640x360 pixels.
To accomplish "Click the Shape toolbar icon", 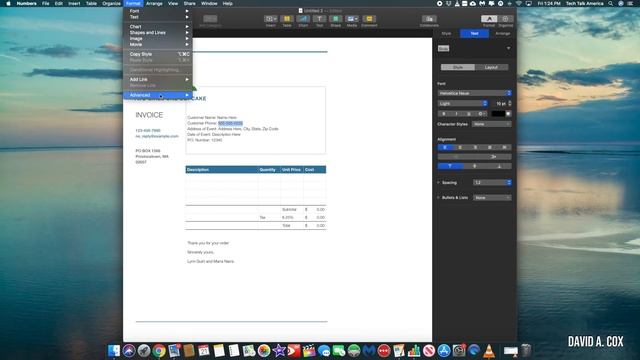I will pos(336,19).
